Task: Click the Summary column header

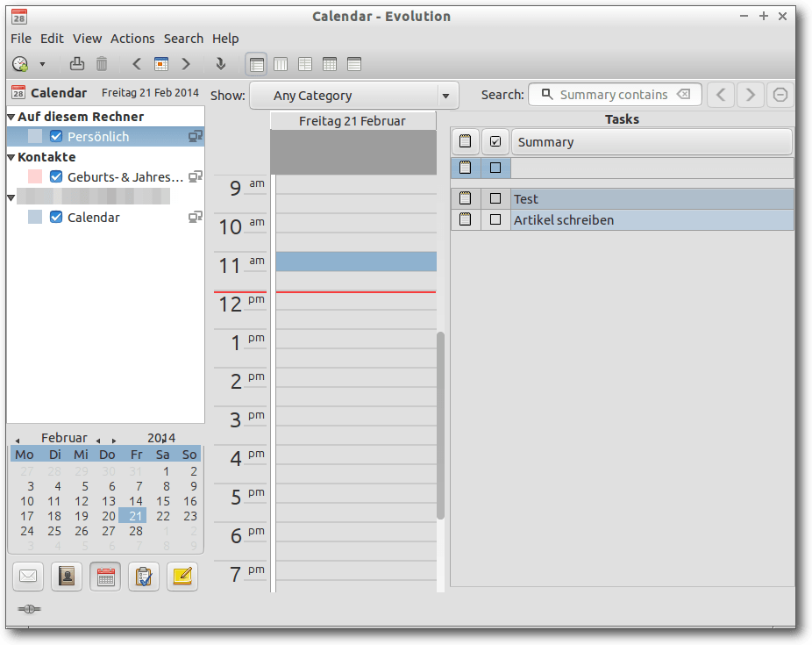Action: point(652,141)
